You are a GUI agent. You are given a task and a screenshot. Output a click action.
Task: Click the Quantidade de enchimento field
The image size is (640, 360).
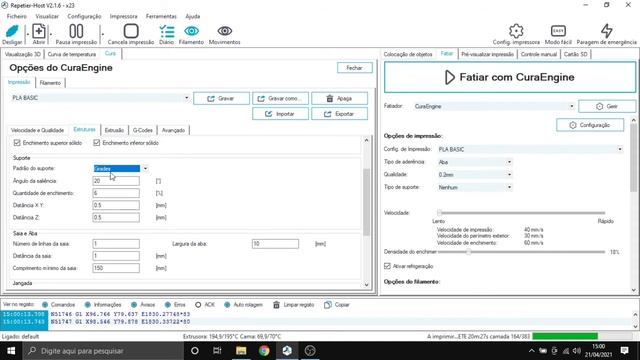tap(116, 193)
